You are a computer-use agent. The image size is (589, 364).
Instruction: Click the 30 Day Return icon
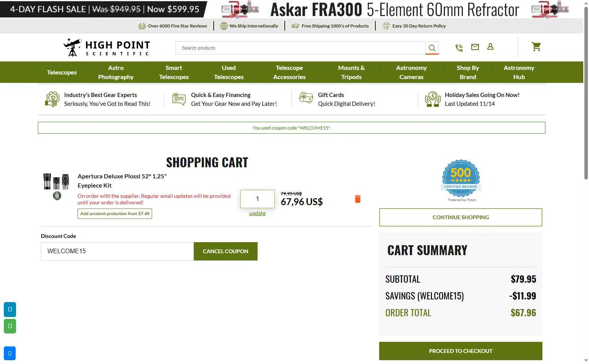coord(386,26)
